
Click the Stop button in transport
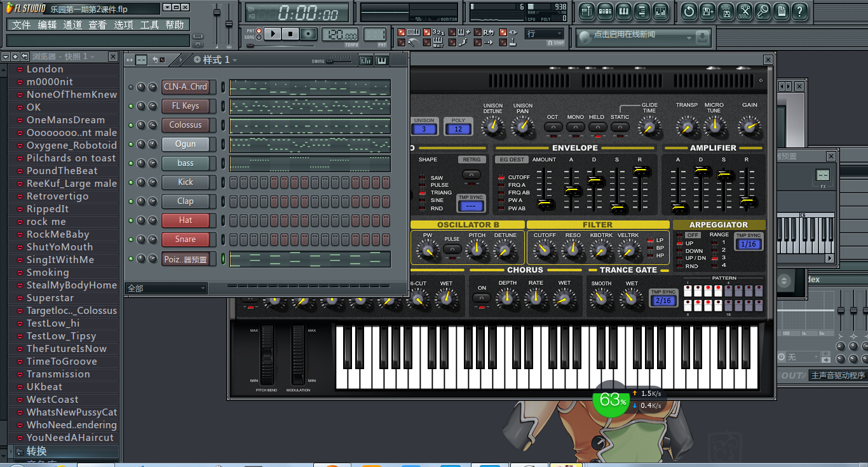[290, 34]
